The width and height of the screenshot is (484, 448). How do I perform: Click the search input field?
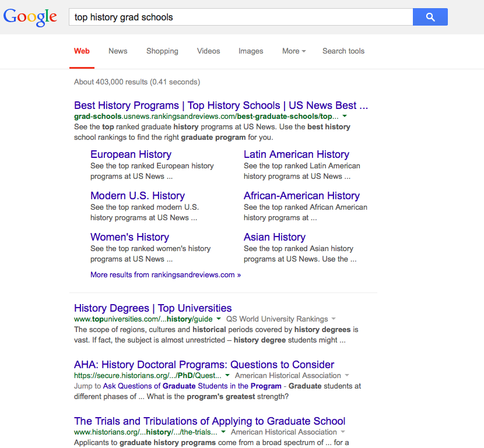(x=240, y=17)
